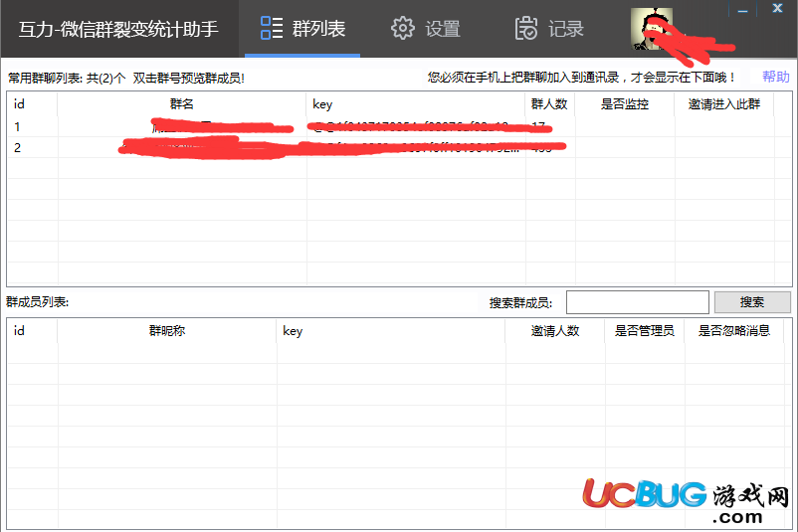Click the 群成员列表 label
The height and width of the screenshot is (532, 798).
click(38, 302)
